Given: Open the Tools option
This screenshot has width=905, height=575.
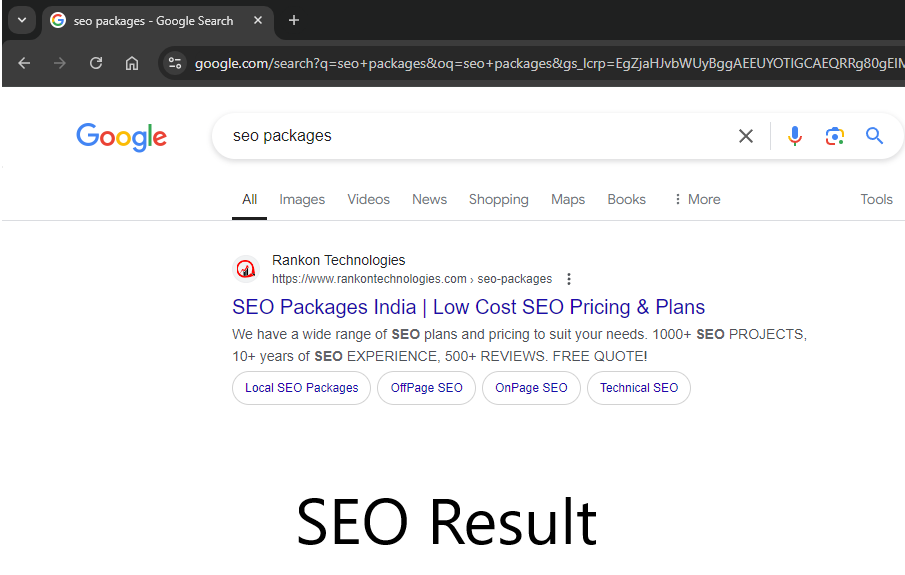Looking at the screenshot, I should click(876, 199).
